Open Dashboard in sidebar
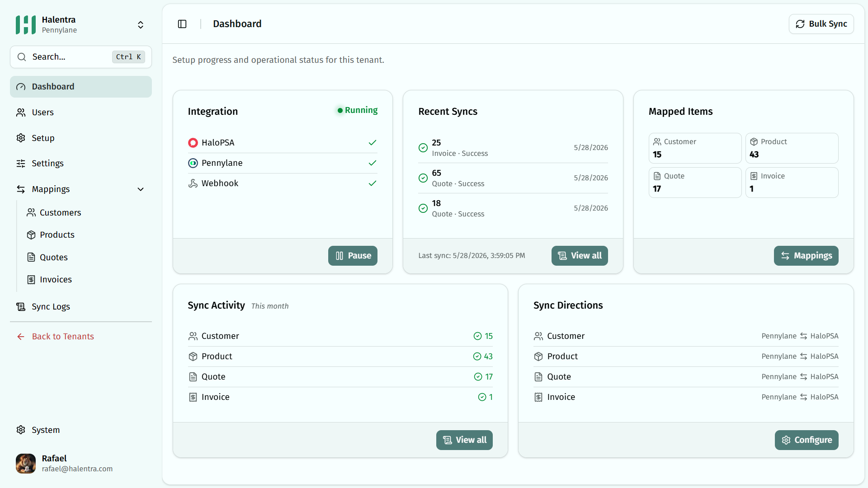868x488 pixels. coord(81,87)
